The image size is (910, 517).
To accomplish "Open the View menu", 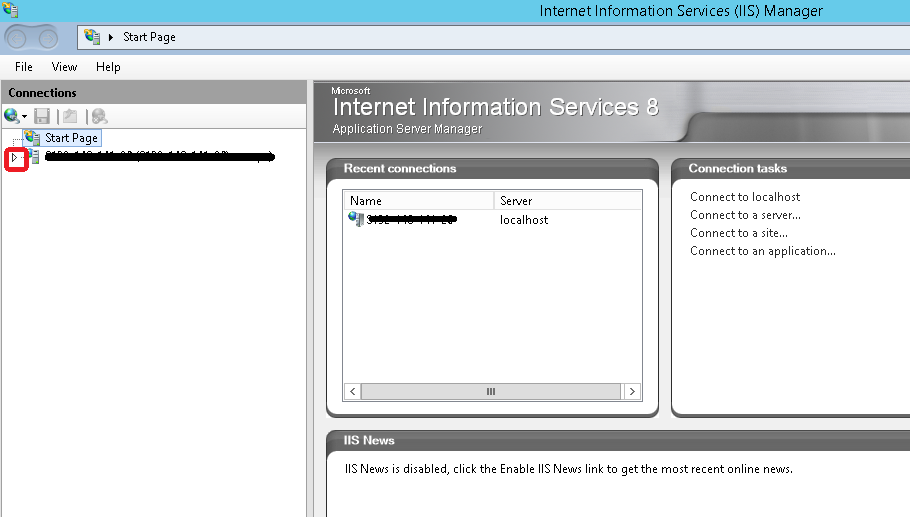I will 64,67.
